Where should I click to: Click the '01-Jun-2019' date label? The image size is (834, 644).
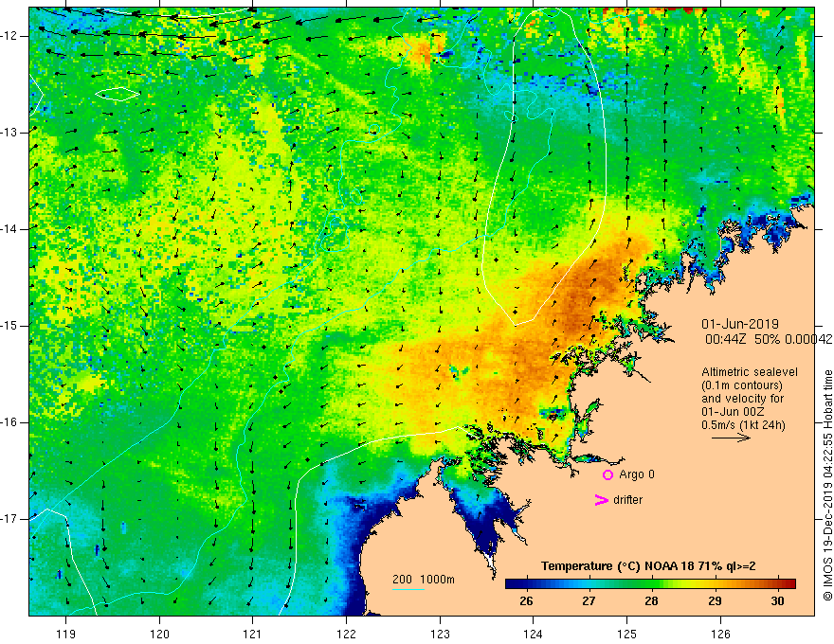click(740, 324)
